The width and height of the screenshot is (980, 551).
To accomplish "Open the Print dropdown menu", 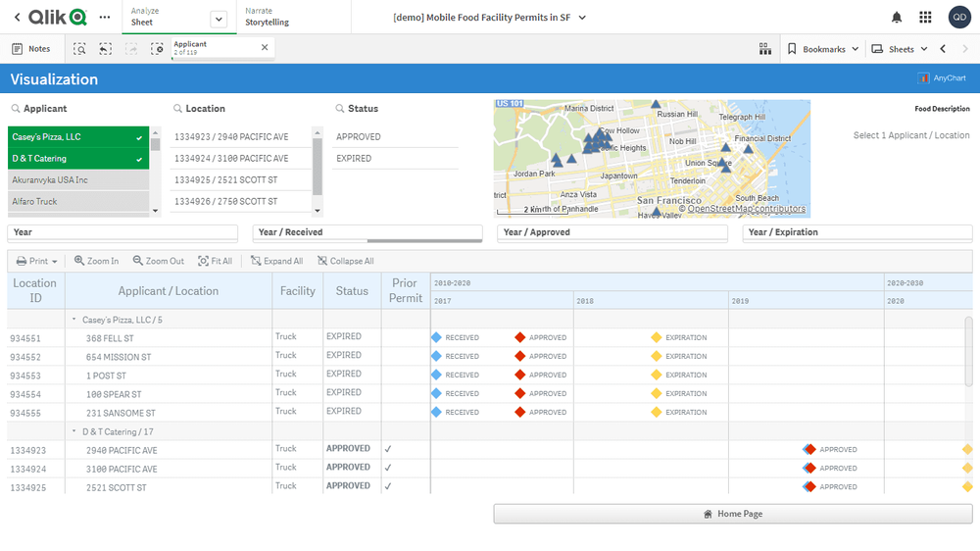I will pos(36,261).
